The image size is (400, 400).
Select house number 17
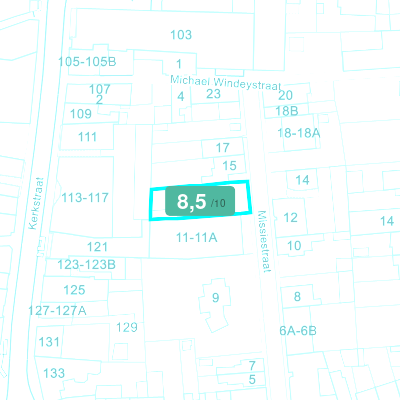(222, 148)
